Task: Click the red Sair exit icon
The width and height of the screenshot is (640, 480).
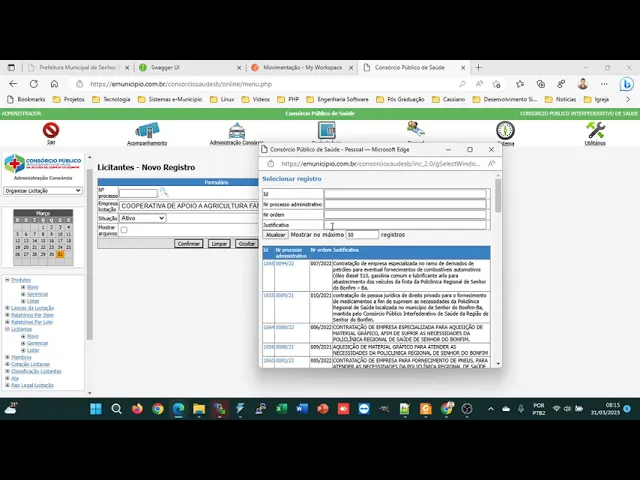Action: point(51,131)
